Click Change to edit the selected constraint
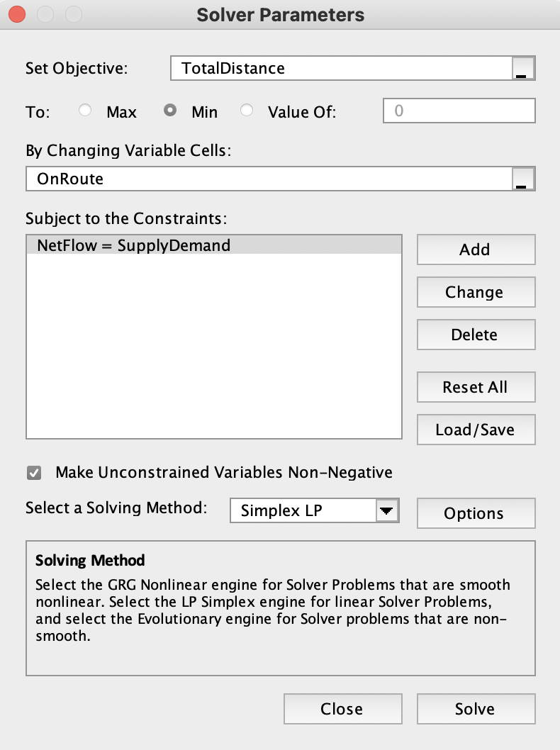This screenshot has width=560, height=750. pyautogui.click(x=476, y=292)
